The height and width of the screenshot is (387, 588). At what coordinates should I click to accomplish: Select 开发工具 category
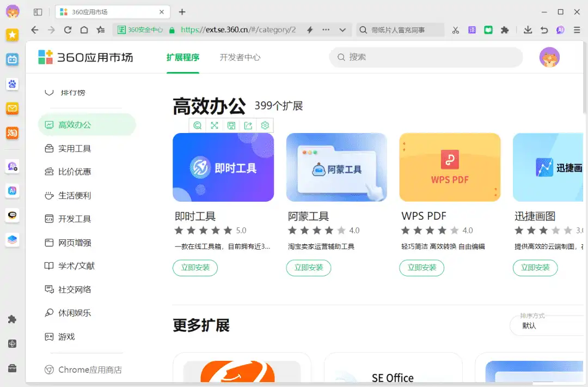click(68, 219)
